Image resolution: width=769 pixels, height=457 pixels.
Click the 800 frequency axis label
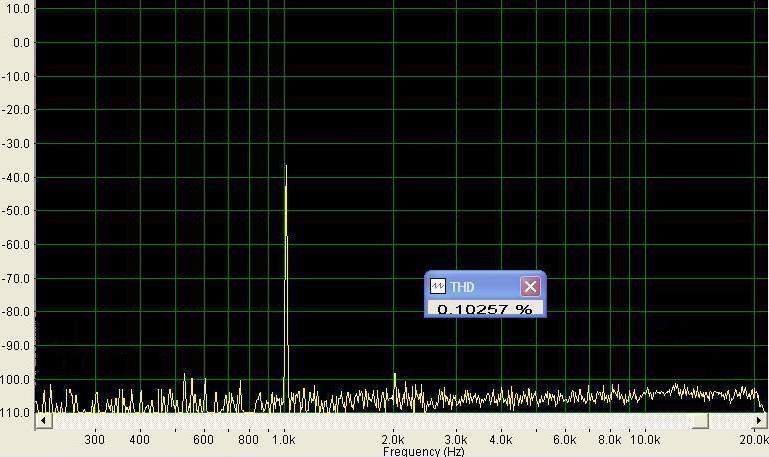[249, 440]
